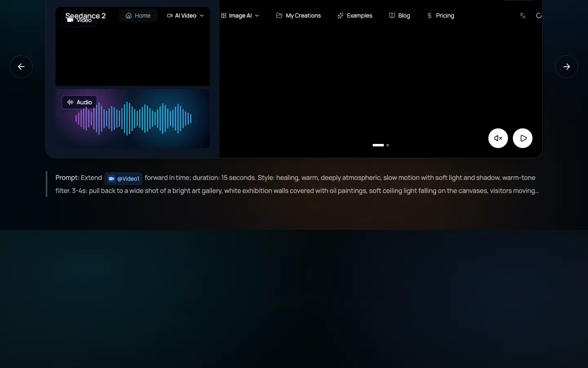This screenshot has width=588, height=368.
Task: Open My Creations folder page
Action: click(x=298, y=16)
